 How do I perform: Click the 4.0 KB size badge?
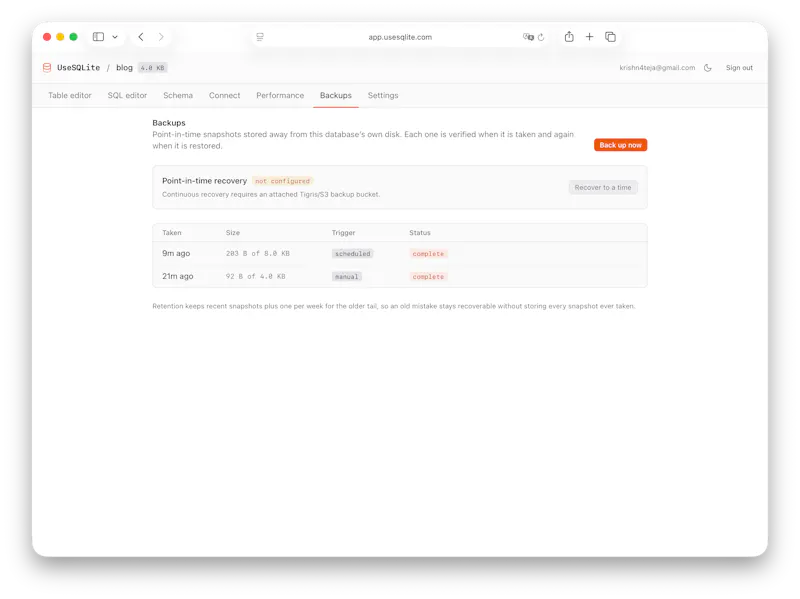(153, 67)
